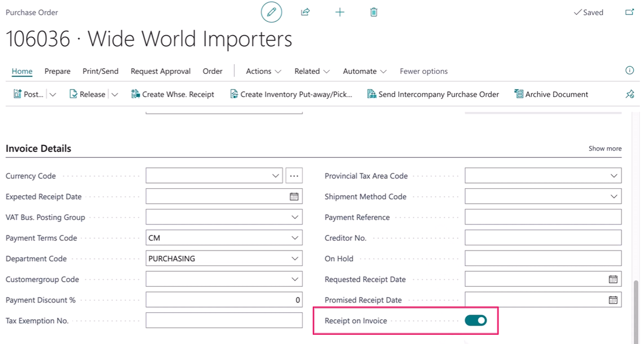Expand the Post split-button chevron
The image size is (644, 344).
click(x=53, y=94)
